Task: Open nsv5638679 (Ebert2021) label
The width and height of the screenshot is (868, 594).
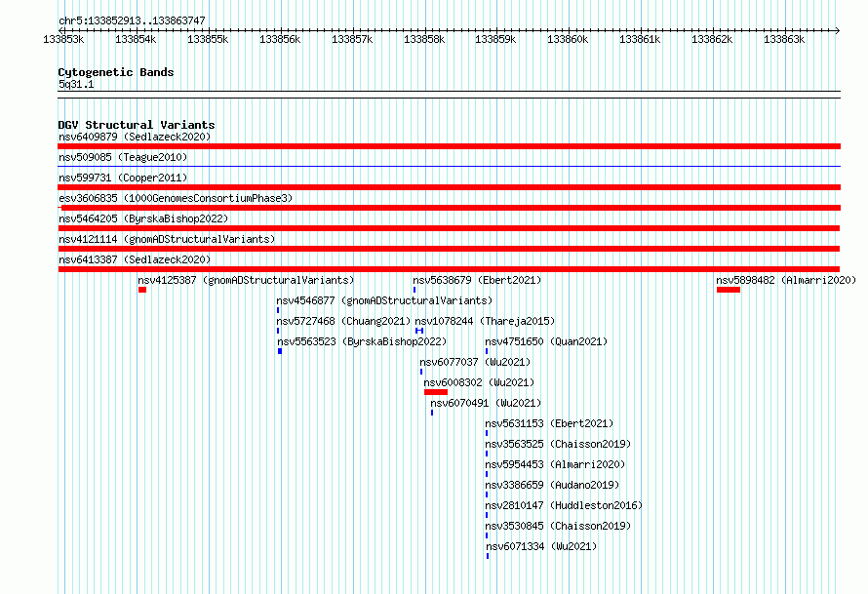Action: (x=477, y=280)
